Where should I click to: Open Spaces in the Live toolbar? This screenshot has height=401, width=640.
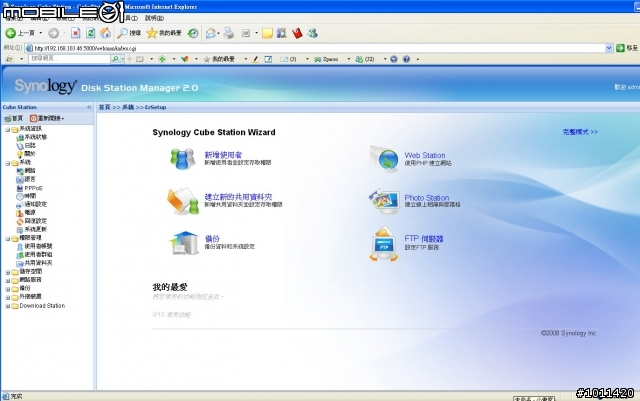[x=327, y=59]
